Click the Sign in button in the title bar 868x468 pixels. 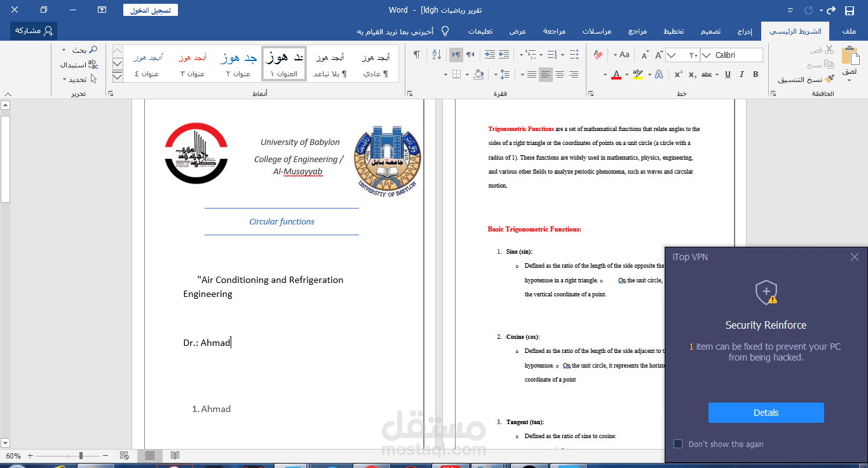tap(151, 10)
